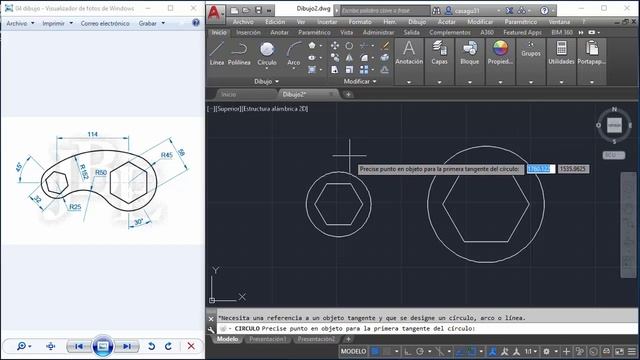Viewport: 640px width, 360px height.
Task: Toggle polar tracking in status bar
Action: 420,351
